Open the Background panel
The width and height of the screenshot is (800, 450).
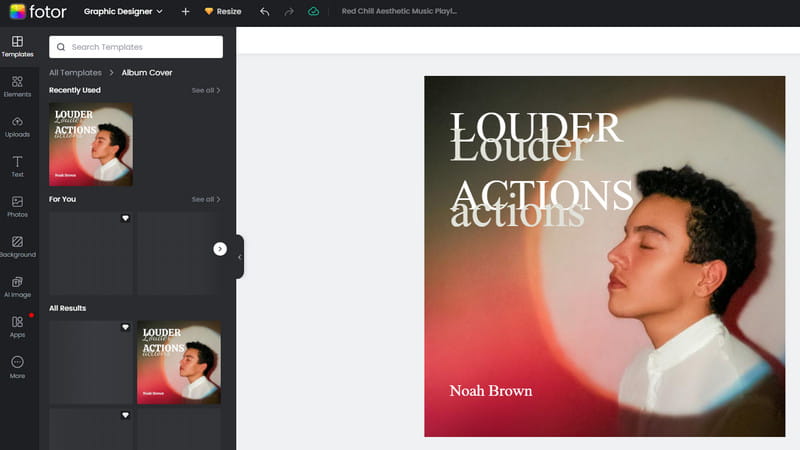(x=17, y=246)
